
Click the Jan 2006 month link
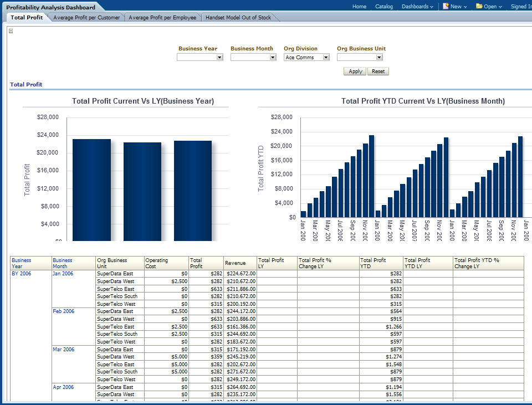tap(63, 273)
